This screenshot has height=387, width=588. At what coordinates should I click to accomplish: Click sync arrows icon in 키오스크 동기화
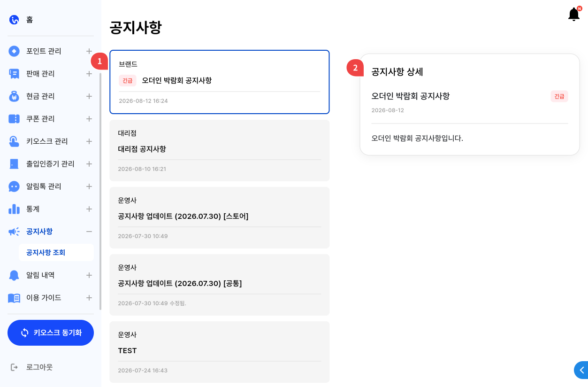(25, 333)
